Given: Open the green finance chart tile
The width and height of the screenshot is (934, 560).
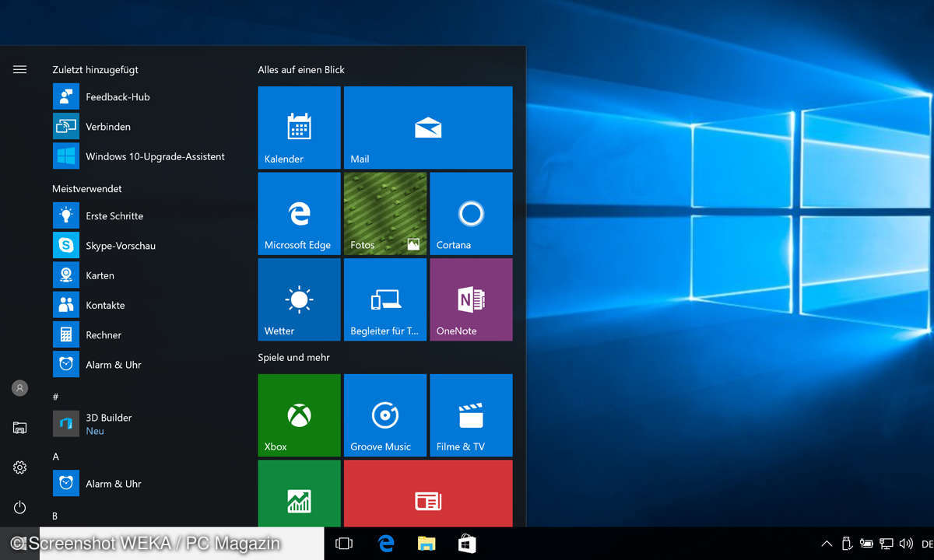Looking at the screenshot, I should tap(299, 494).
